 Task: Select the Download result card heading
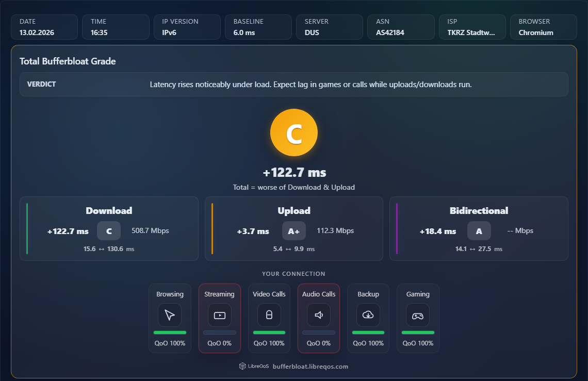point(109,211)
